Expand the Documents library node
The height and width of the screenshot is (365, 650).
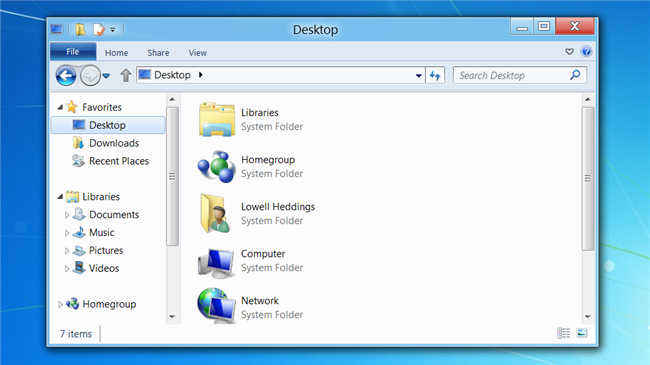67,215
